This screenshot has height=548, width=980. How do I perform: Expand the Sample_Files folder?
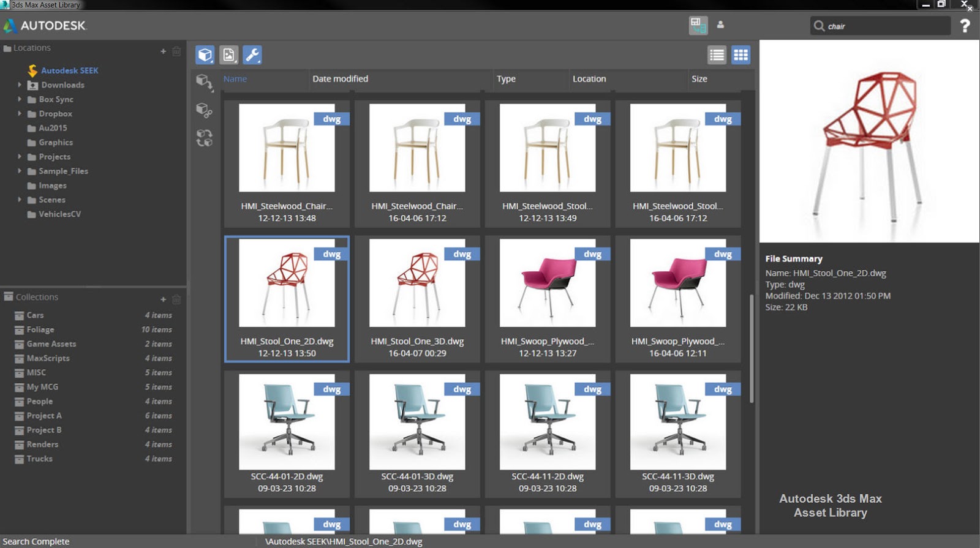(20, 171)
